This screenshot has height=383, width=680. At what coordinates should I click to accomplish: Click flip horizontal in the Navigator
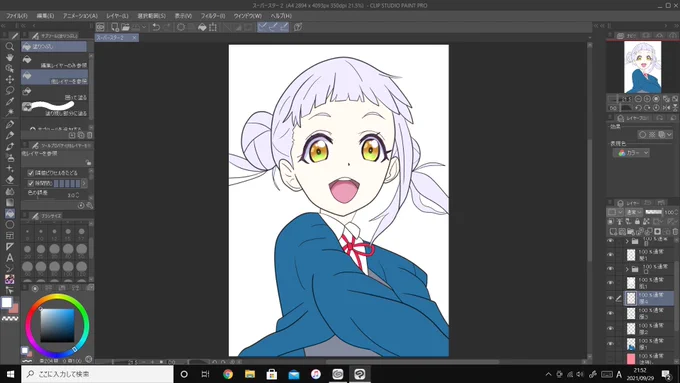tap(666, 108)
